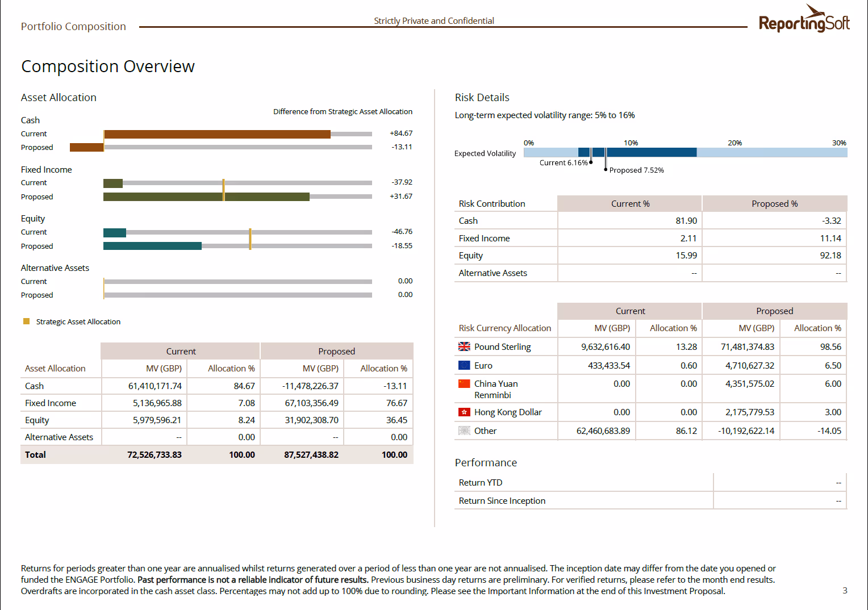Click the Return YTD row label
The height and width of the screenshot is (610, 868).
[x=481, y=482]
